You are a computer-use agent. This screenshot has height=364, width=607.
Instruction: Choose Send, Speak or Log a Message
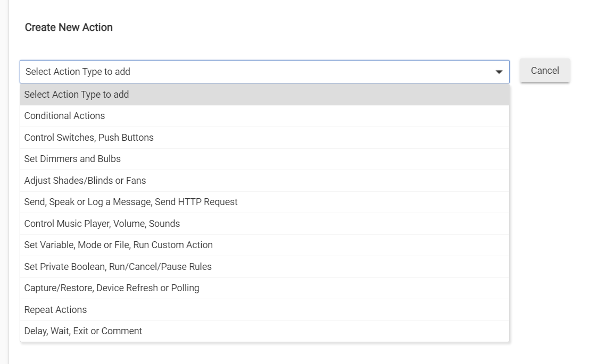pyautogui.click(x=264, y=202)
